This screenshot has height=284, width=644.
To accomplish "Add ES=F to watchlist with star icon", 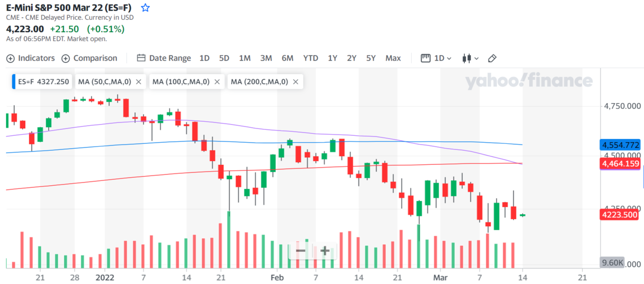I will [145, 8].
